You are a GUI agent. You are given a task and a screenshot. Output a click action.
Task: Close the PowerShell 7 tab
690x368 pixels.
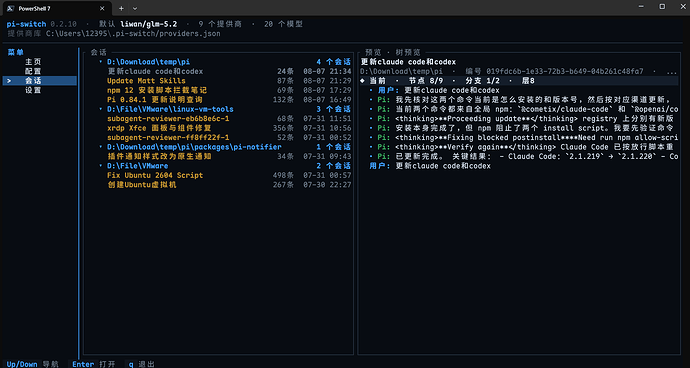[x=102, y=8]
